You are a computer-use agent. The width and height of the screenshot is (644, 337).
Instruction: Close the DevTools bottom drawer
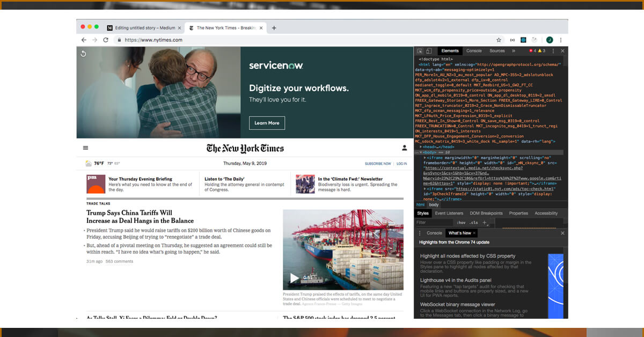[x=562, y=233]
